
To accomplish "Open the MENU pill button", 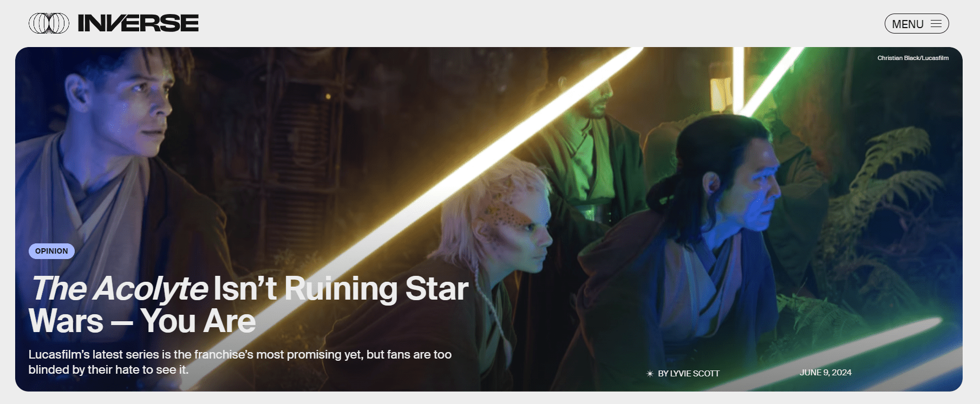I will click(917, 24).
